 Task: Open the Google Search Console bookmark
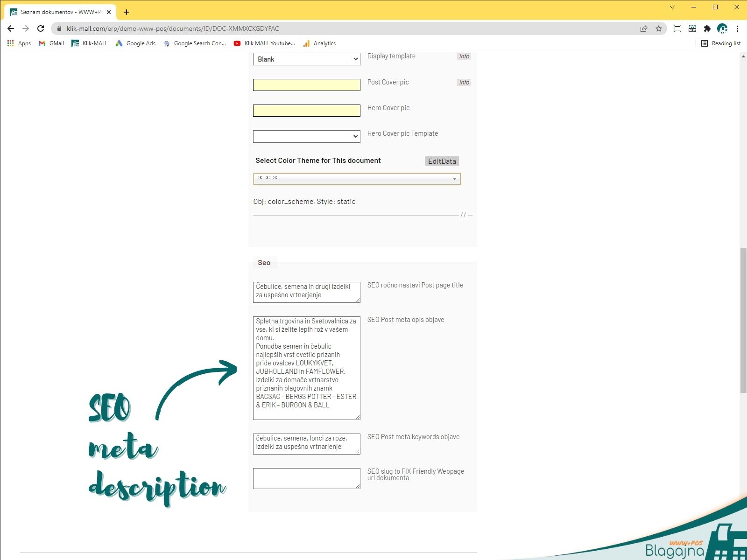195,43
